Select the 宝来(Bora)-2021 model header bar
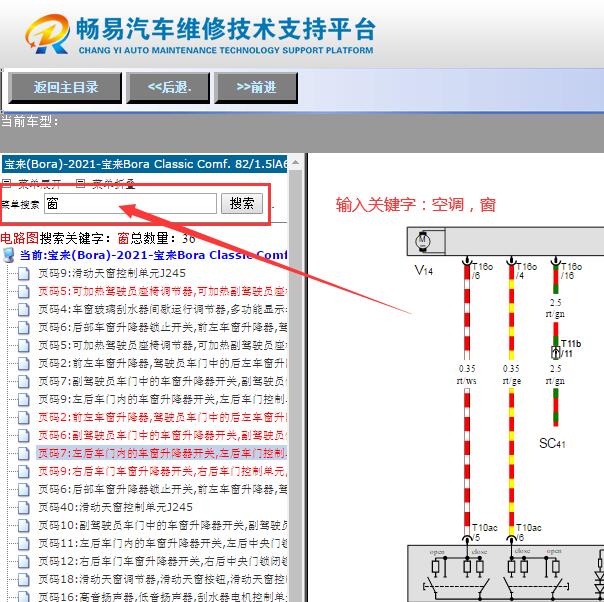604x602 pixels. tap(144, 164)
